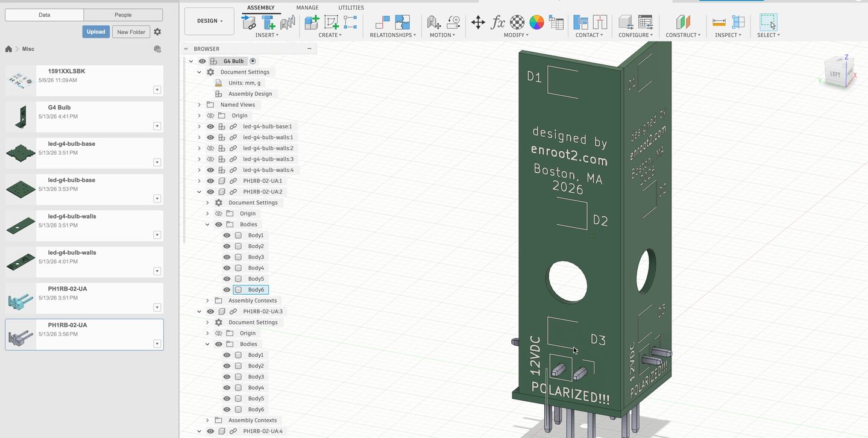Viewport: 868px width, 438px height.
Task: Click the New Folder button
Action: [x=131, y=32]
